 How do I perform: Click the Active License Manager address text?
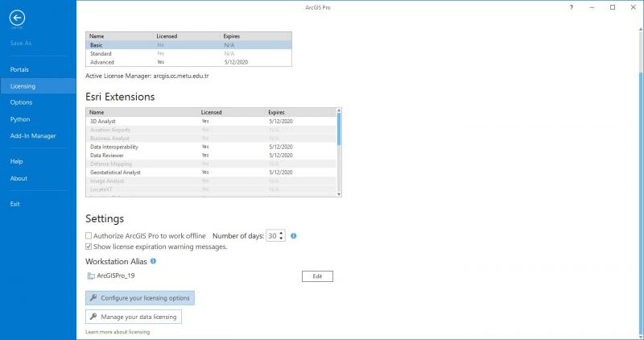pos(181,76)
